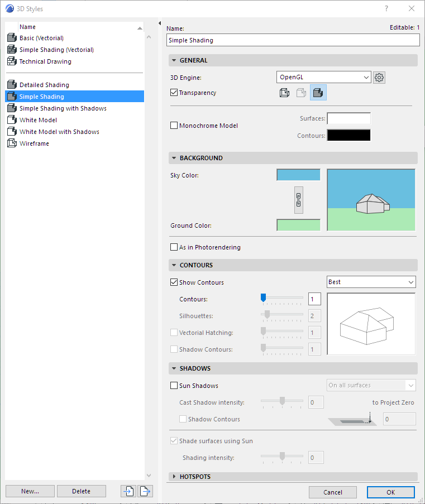Click the style list scroll down arrow
Screen dimensions: 425x504
point(149,476)
